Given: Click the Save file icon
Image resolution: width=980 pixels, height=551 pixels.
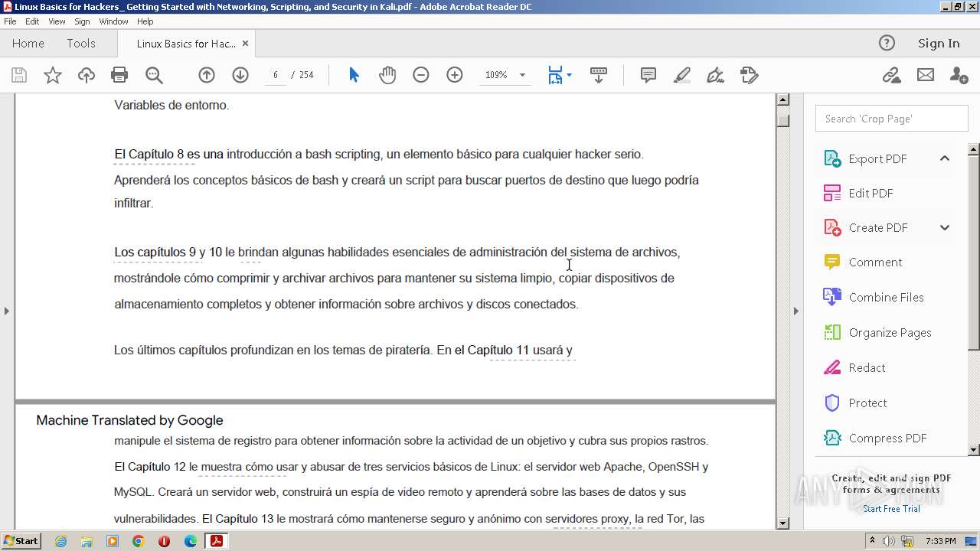Looking at the screenshot, I should coord(19,75).
